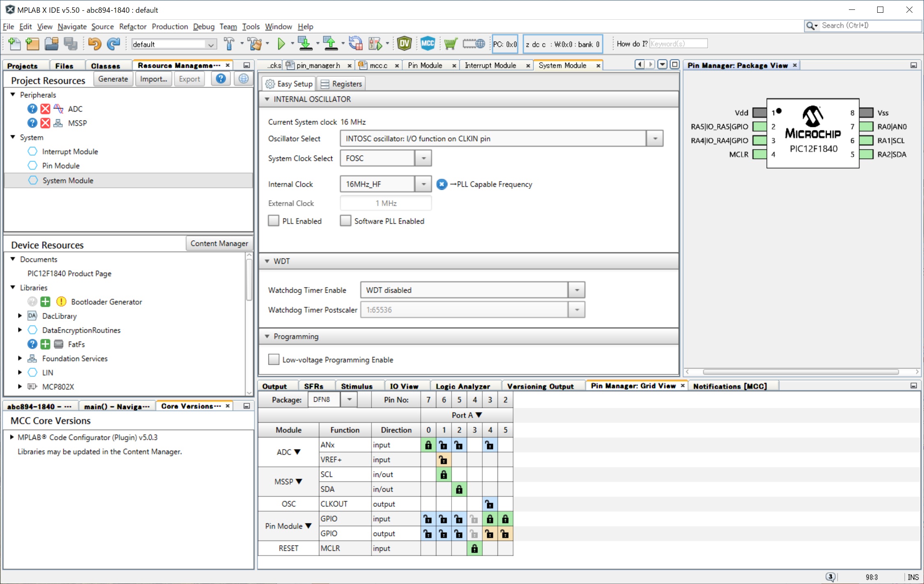Click the grayed-out Export button
Viewport: 924px width, 584px height.
point(189,79)
